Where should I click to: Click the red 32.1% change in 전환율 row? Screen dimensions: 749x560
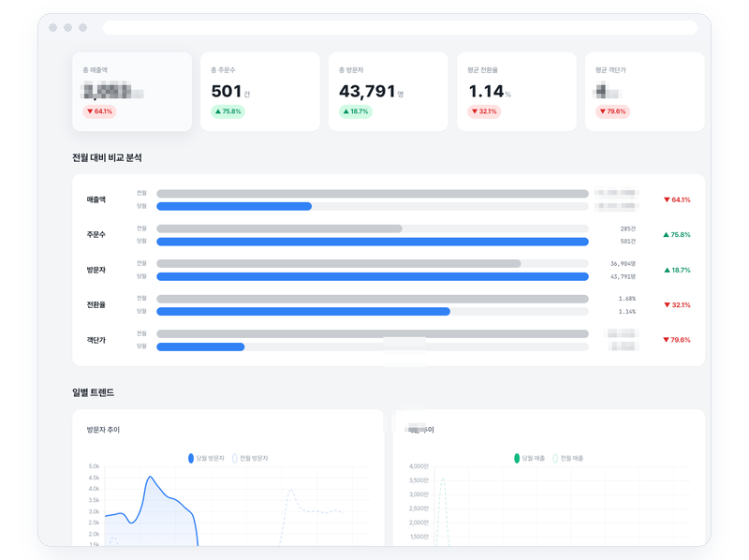[x=677, y=305]
